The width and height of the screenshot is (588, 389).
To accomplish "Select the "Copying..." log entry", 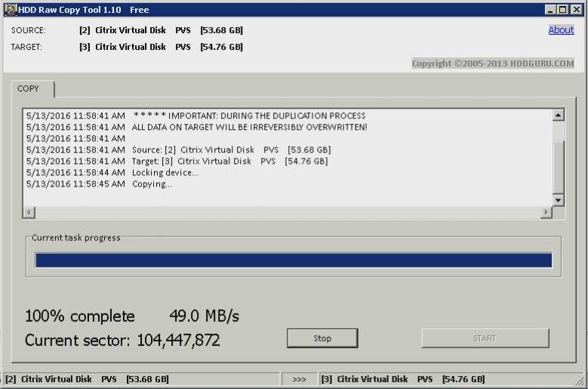I will pyautogui.click(x=152, y=184).
